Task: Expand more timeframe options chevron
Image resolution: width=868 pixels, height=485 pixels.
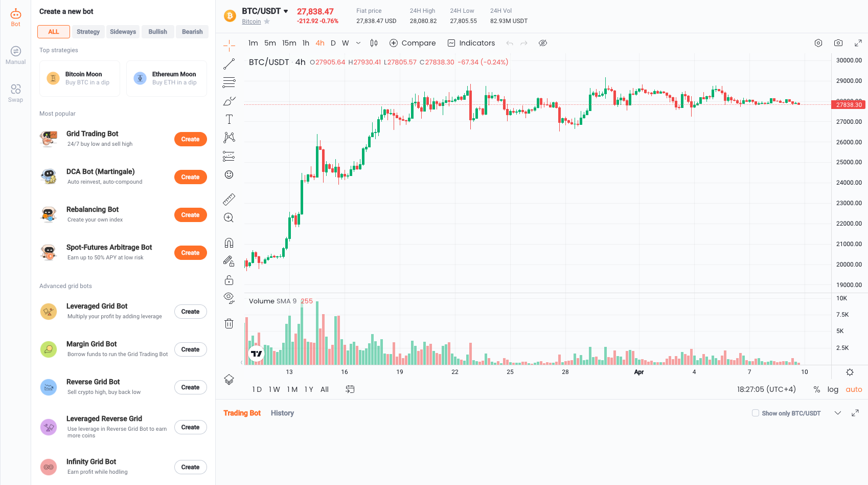Action: pos(358,43)
